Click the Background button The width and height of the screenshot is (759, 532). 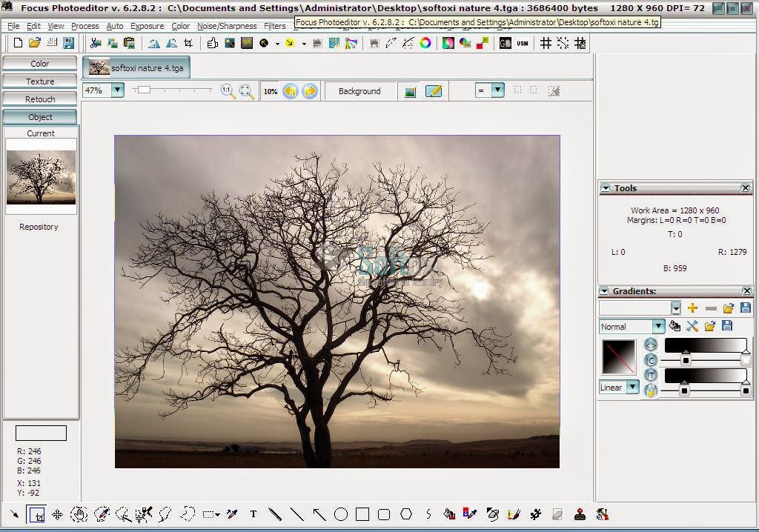pyautogui.click(x=360, y=90)
